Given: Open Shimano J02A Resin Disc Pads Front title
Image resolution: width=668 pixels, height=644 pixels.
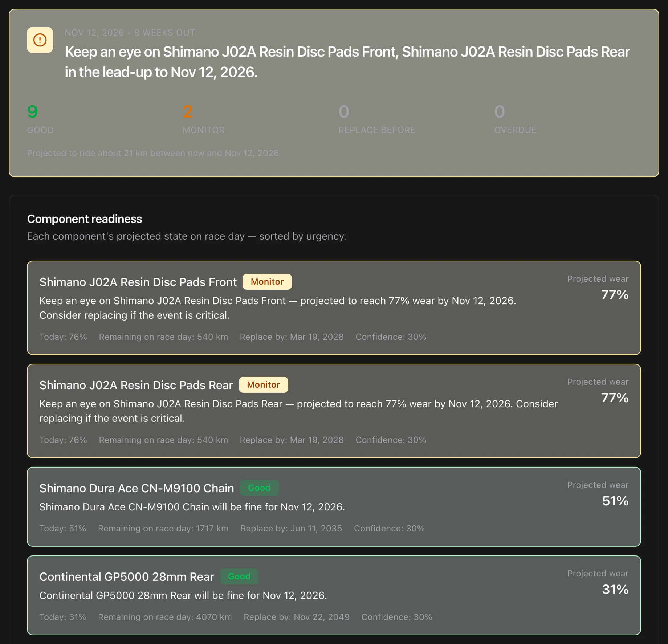Looking at the screenshot, I should pos(138,282).
